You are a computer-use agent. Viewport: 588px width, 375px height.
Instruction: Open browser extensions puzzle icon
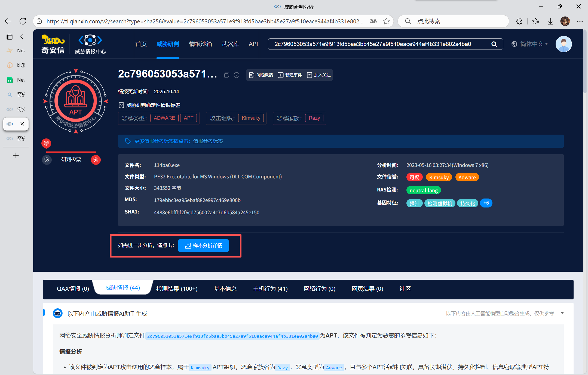tap(519, 21)
